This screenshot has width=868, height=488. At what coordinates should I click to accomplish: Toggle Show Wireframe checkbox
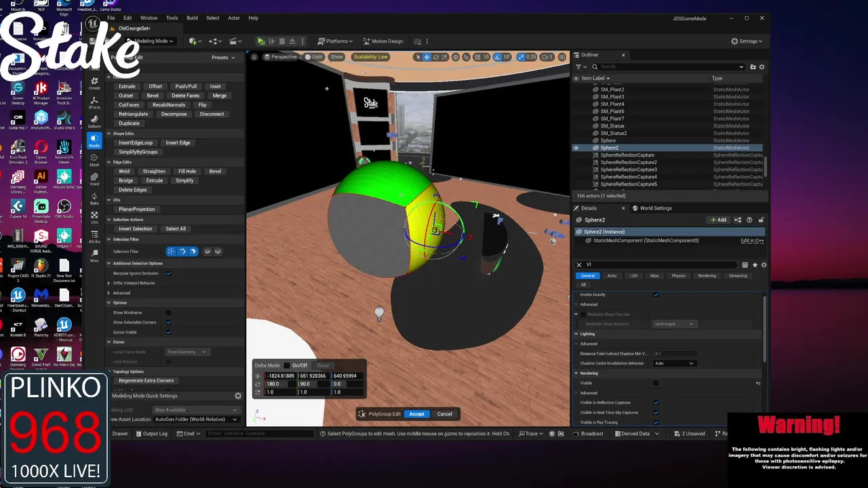tap(168, 312)
